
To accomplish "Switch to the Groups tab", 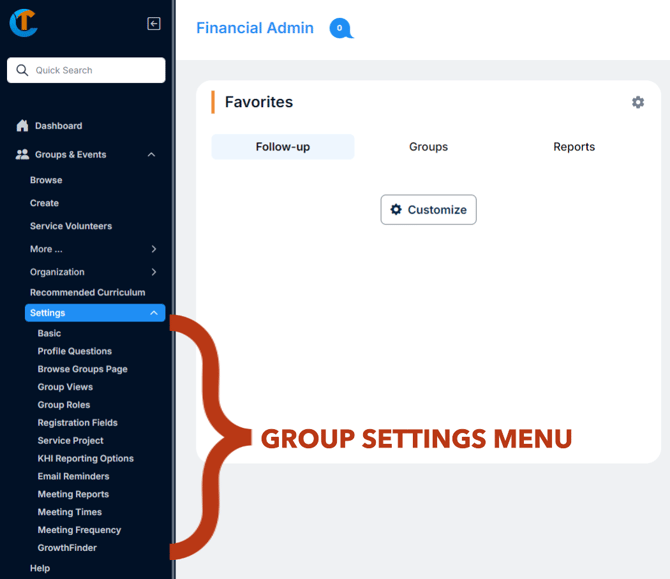I will coord(428,147).
